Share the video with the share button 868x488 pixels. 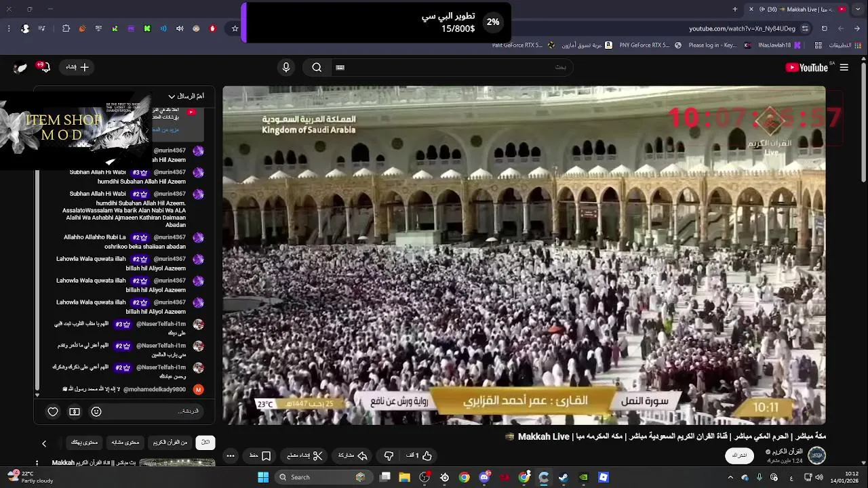pyautogui.click(x=353, y=455)
